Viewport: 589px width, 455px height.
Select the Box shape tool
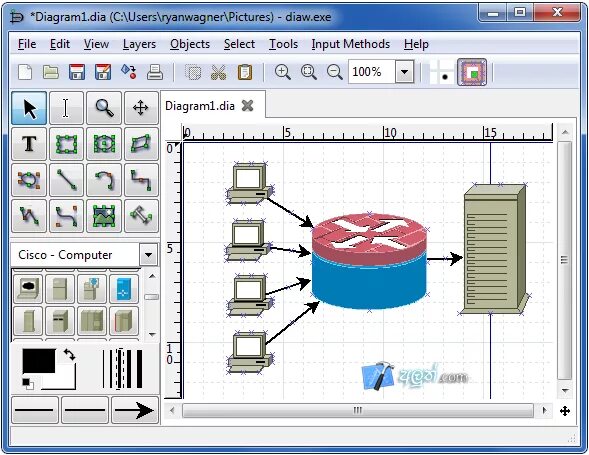coord(66,144)
